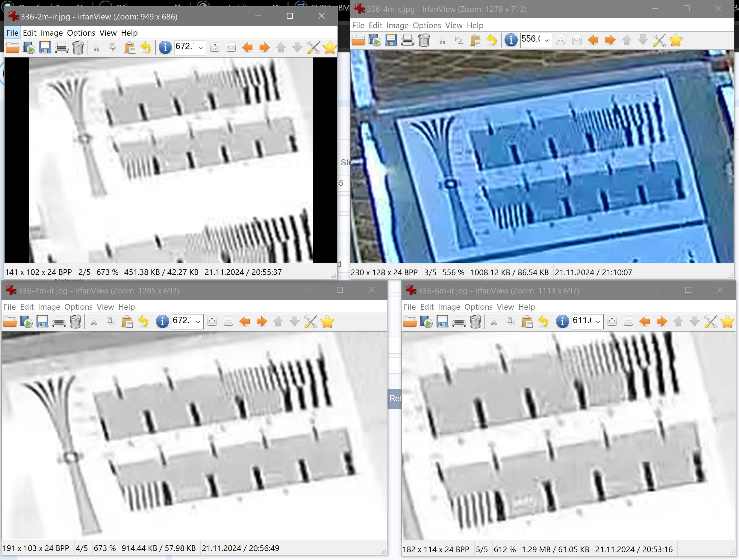Zoom out with minus icon in 336-6m-ir window
The image size is (739, 560).
point(628,322)
